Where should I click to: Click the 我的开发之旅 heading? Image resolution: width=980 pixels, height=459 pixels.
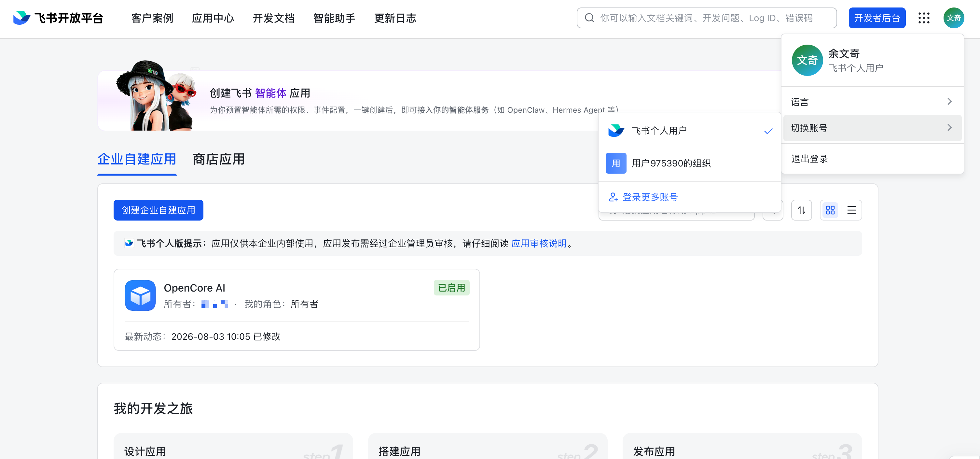pos(153,408)
